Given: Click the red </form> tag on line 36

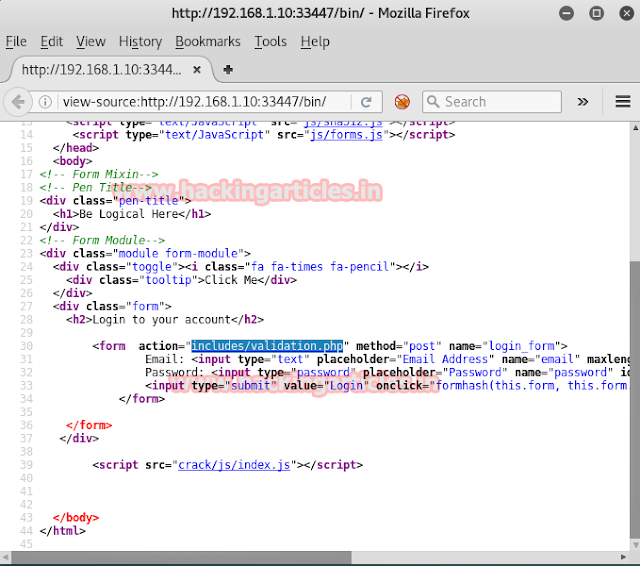Looking at the screenshot, I should pyautogui.click(x=89, y=425).
